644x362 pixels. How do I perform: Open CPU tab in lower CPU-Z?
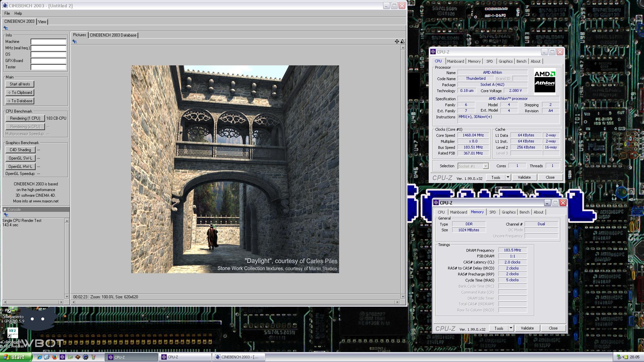click(441, 212)
